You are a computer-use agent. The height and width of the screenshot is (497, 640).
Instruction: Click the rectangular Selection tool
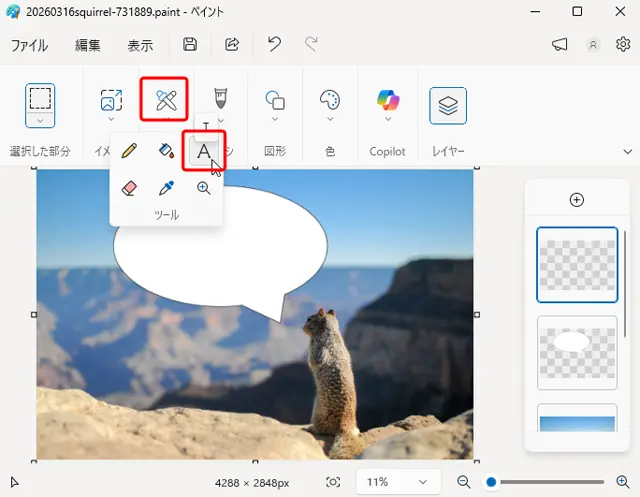(40, 98)
